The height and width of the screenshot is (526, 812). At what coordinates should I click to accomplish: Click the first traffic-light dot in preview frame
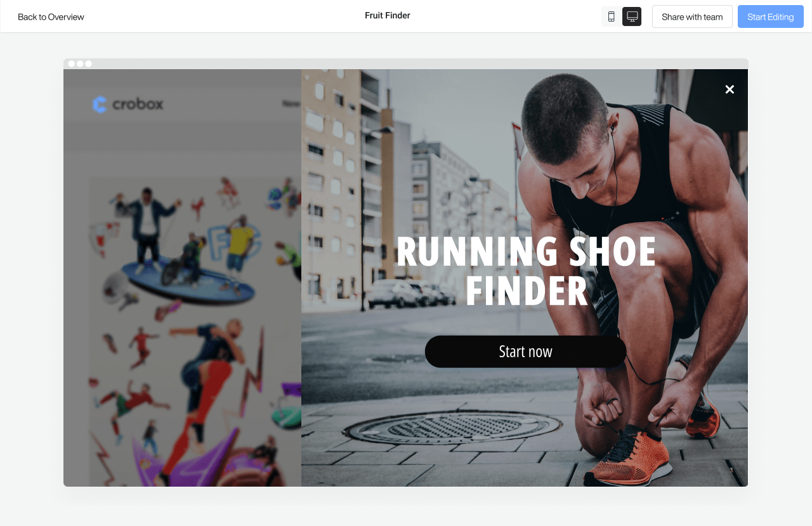[x=71, y=63]
